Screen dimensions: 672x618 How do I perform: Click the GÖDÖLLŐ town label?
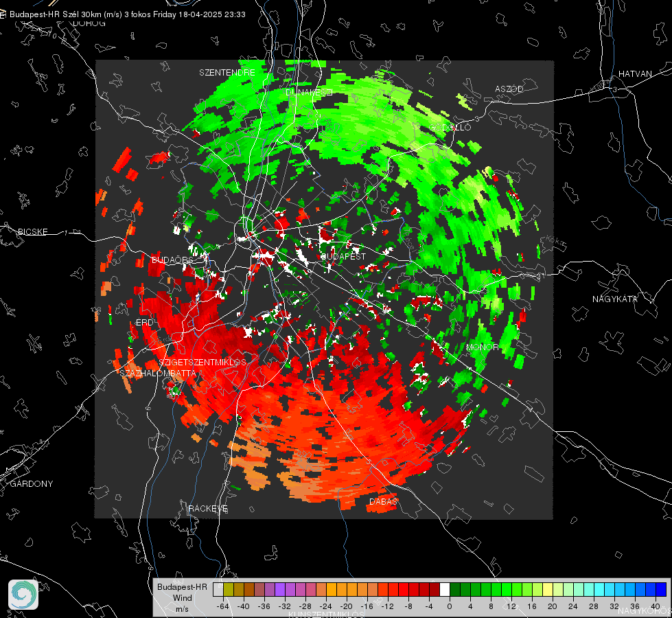(450, 127)
